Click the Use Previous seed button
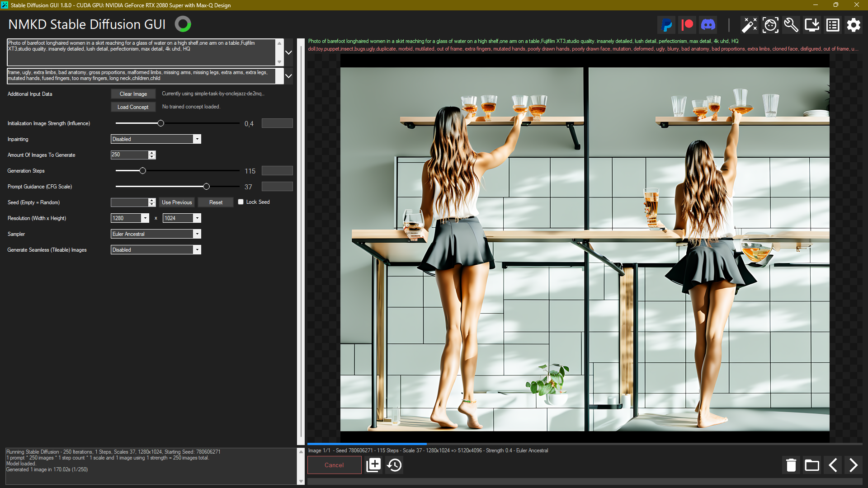 [177, 202]
